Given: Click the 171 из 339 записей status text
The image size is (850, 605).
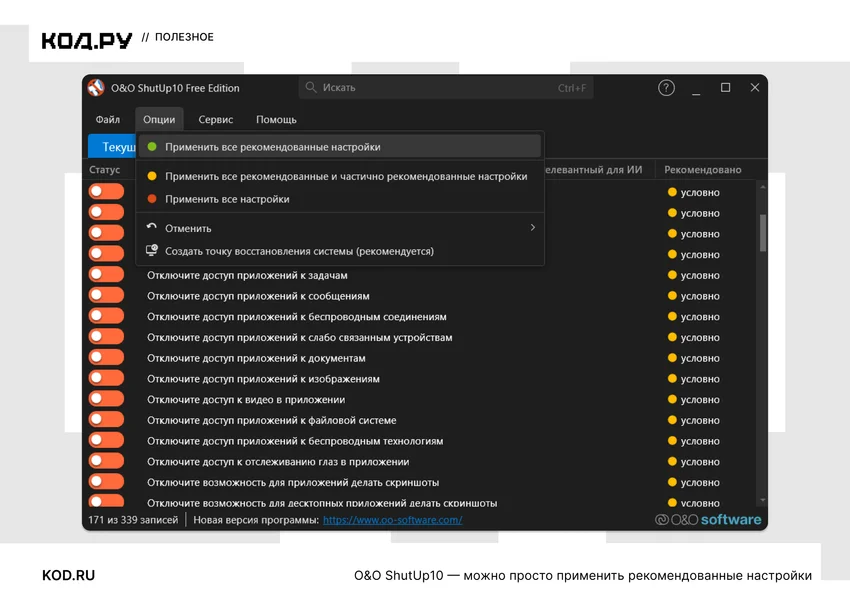Looking at the screenshot, I should tap(133, 519).
